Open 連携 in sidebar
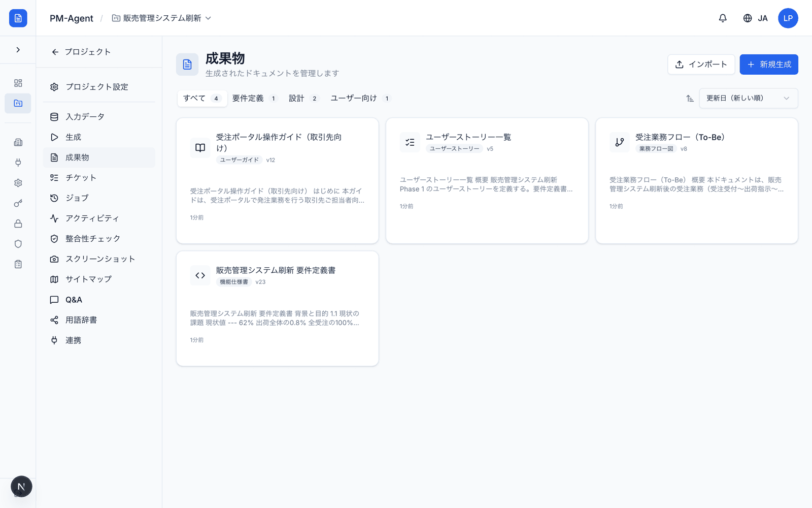The height and width of the screenshot is (508, 812). pyautogui.click(x=99, y=340)
